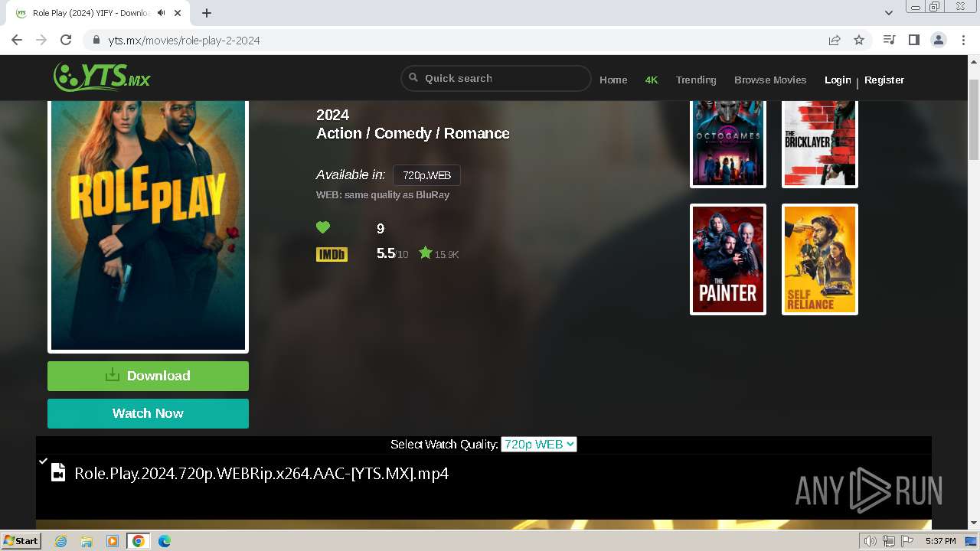Switch to Chrome in the taskbar

(x=139, y=541)
